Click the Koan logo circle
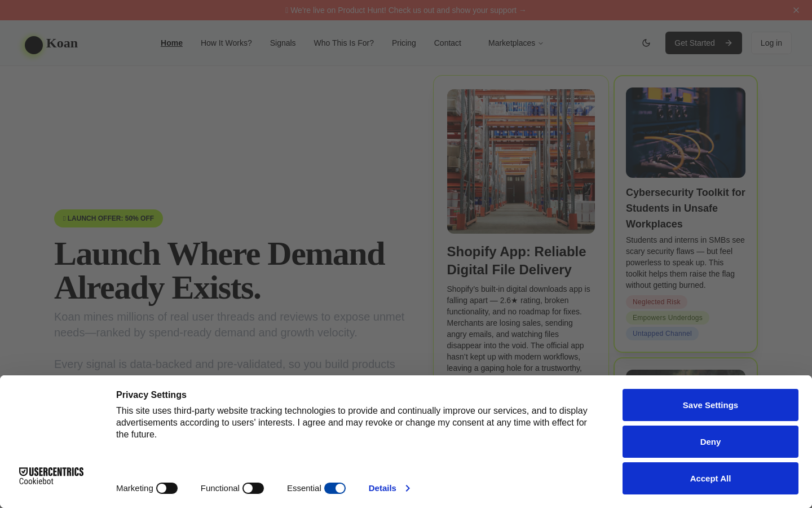Viewport: 812px width, 508px height. coord(34,45)
